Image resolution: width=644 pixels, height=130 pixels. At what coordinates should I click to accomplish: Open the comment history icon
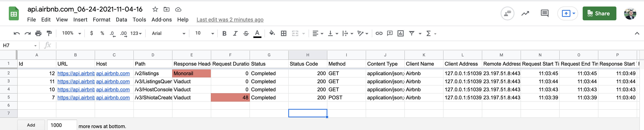tap(545, 13)
